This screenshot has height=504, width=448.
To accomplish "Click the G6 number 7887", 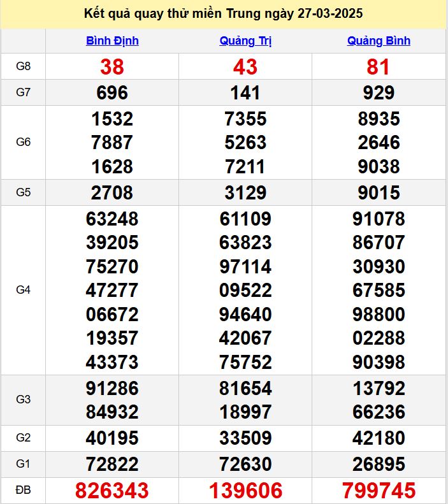I will pos(112,142).
